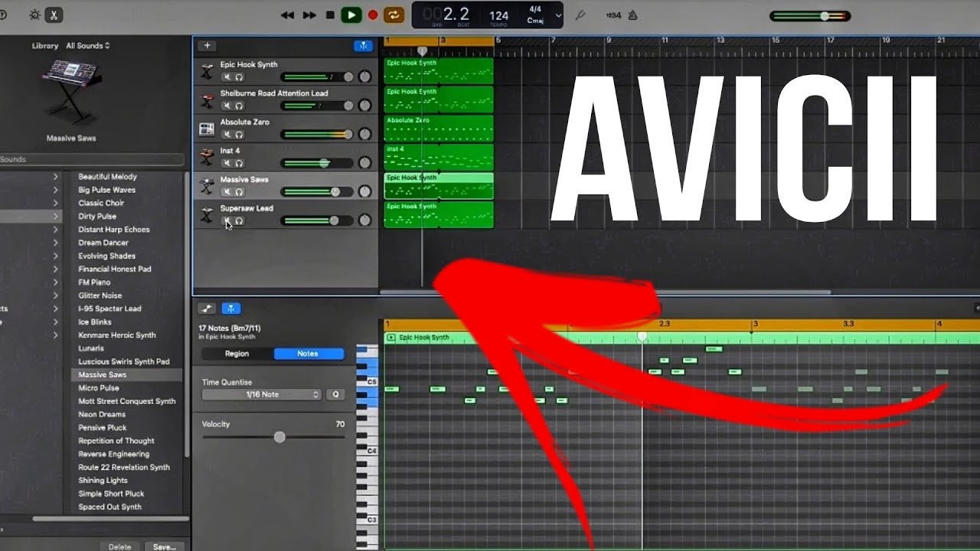This screenshot has height=551, width=980.
Task: Toggle Catch Playhead button in tracks header
Action: pos(363,46)
